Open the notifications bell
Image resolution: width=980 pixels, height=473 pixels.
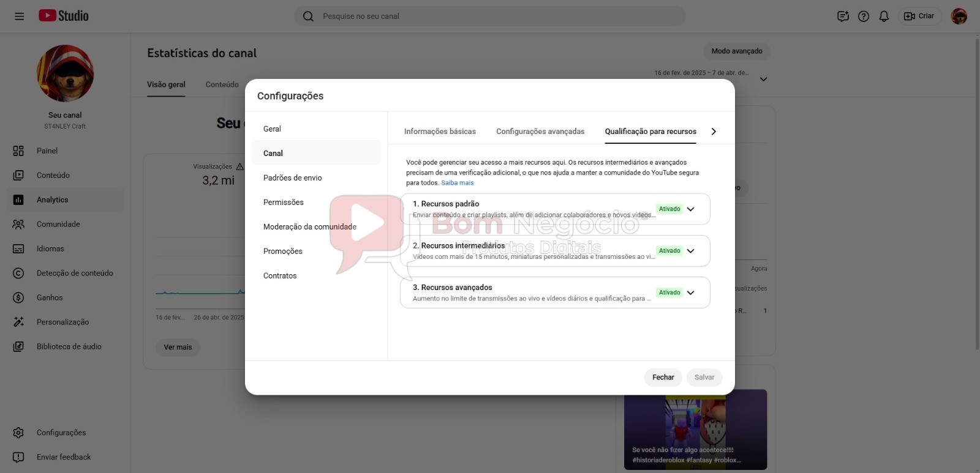(x=884, y=17)
